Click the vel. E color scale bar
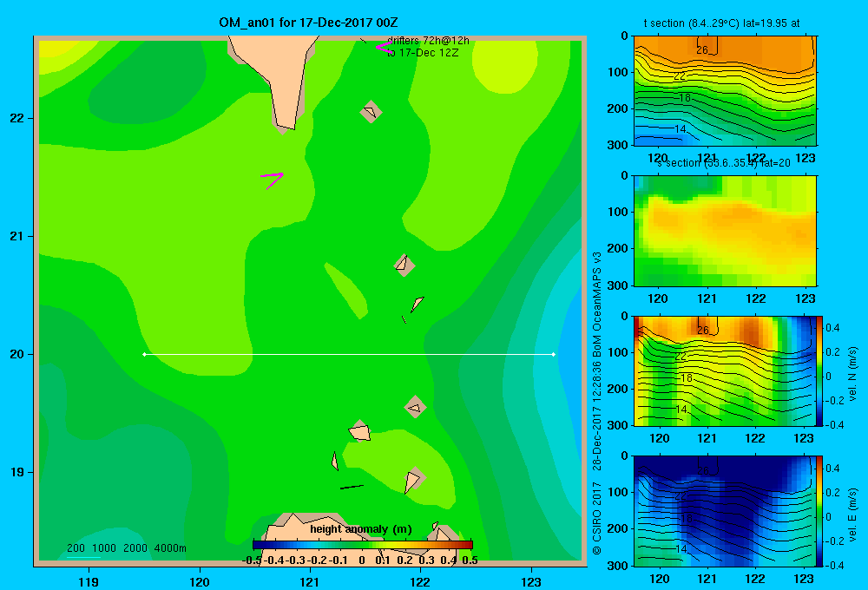This screenshot has width=868, height=590. (x=819, y=510)
